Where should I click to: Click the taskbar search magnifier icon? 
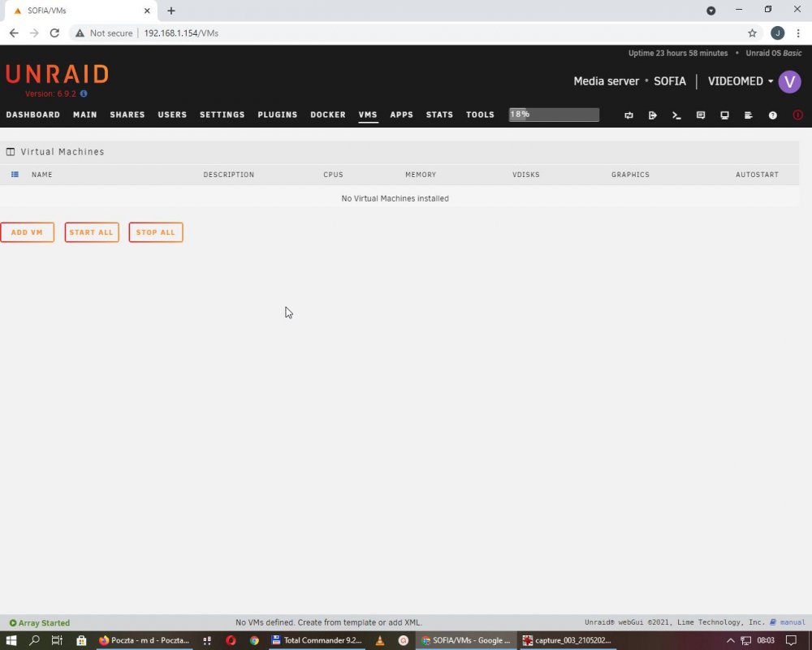(34, 640)
